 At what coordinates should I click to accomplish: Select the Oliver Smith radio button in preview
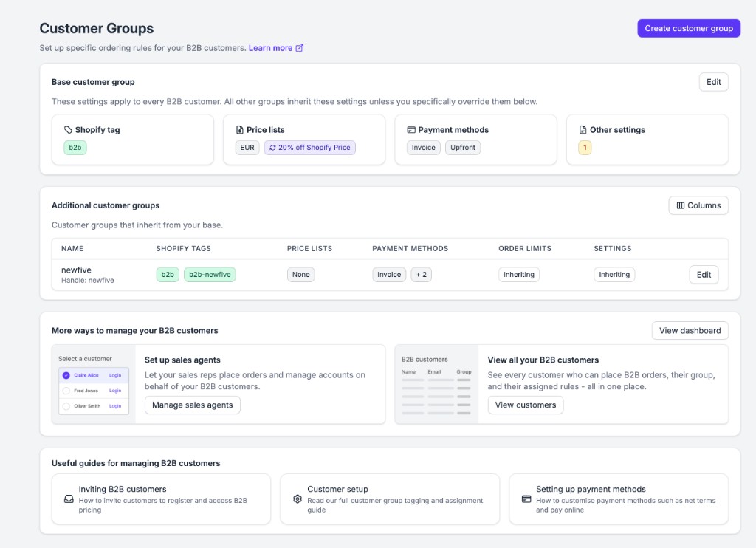pyautogui.click(x=66, y=406)
